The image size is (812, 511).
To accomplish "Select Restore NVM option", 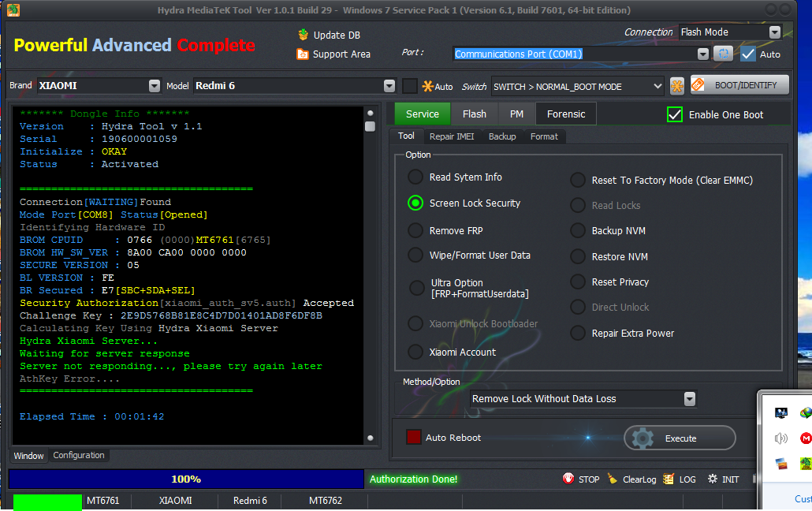I will point(578,256).
